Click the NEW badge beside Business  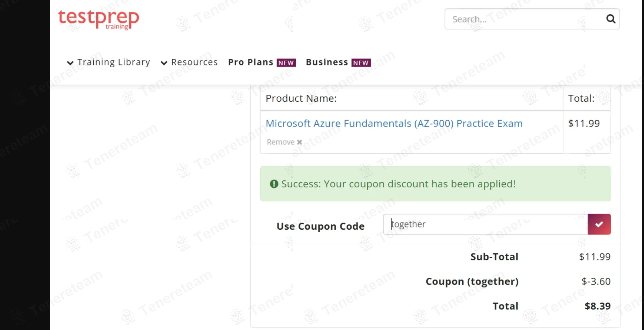coord(361,63)
